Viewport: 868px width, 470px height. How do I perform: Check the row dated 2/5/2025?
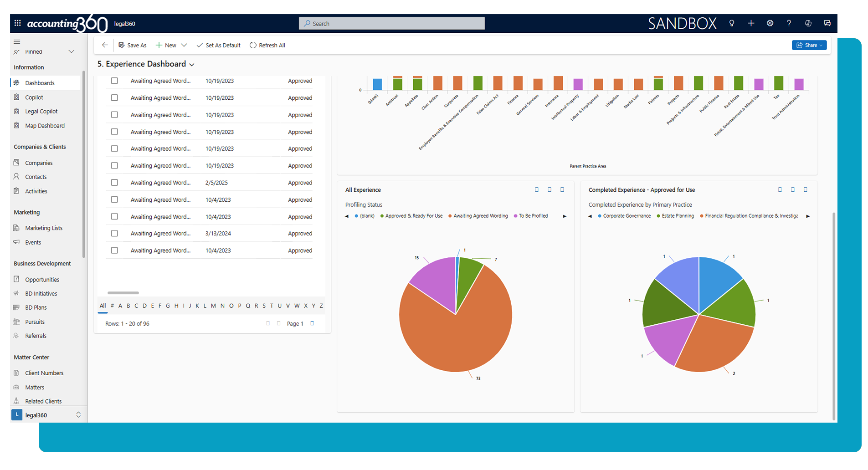point(114,183)
